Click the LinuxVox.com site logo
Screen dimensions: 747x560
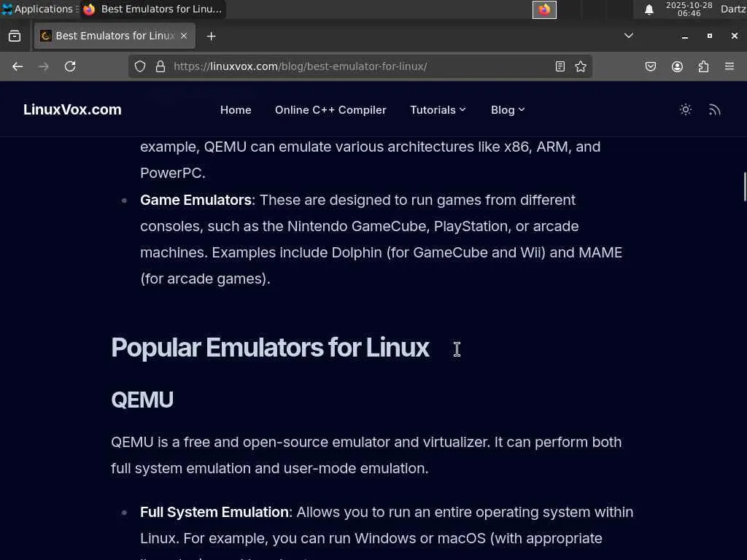click(72, 109)
